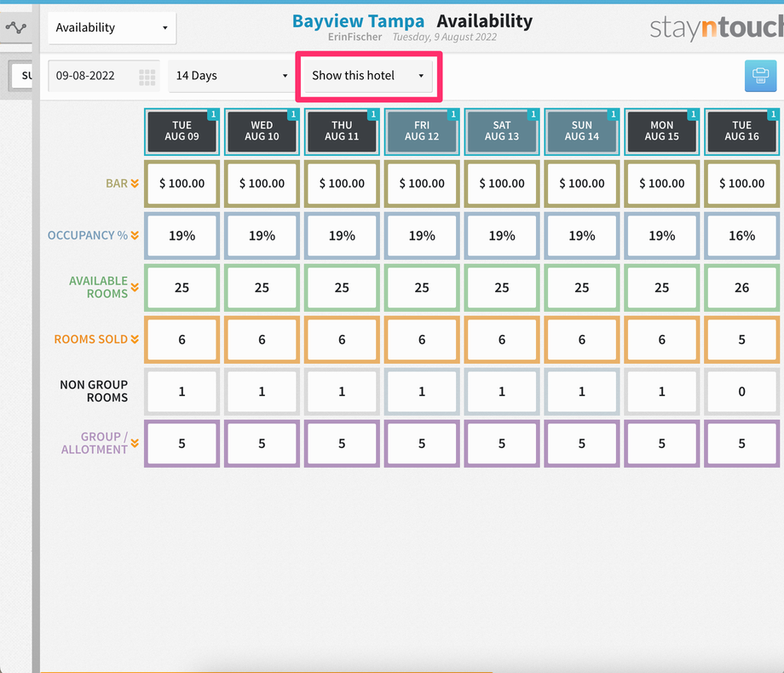Expand the Occupancy % row chevron

coord(135,235)
